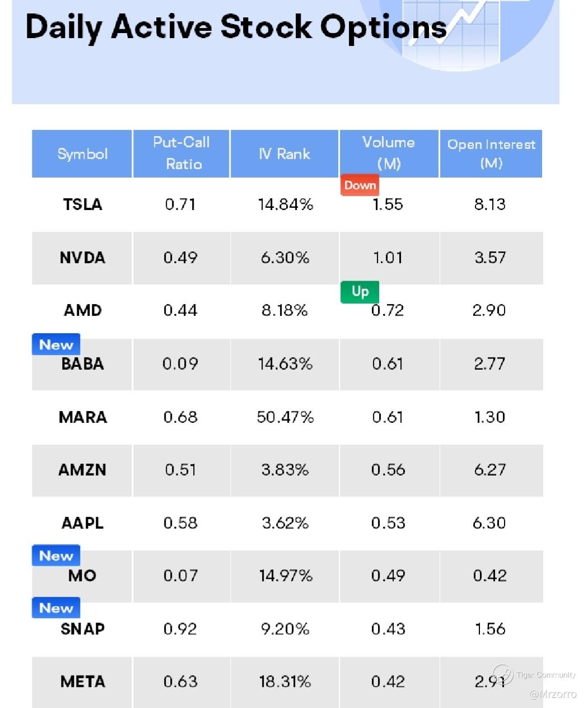Sort by the Put-Call Ratio header

[181, 153]
